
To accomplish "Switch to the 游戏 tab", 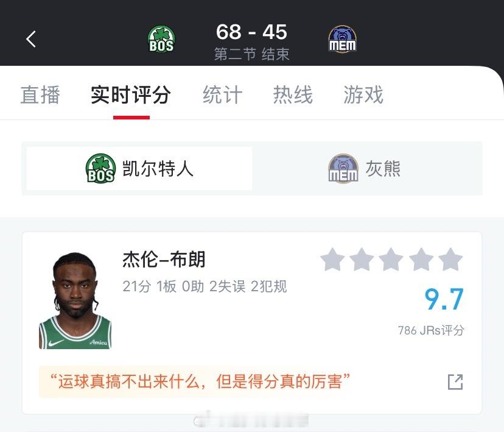I will pyautogui.click(x=363, y=95).
